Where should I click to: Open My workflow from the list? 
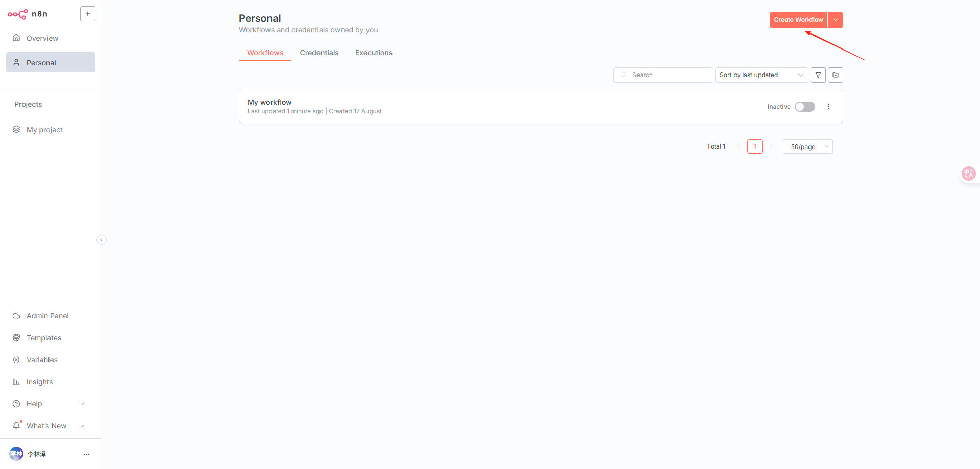[x=269, y=102]
